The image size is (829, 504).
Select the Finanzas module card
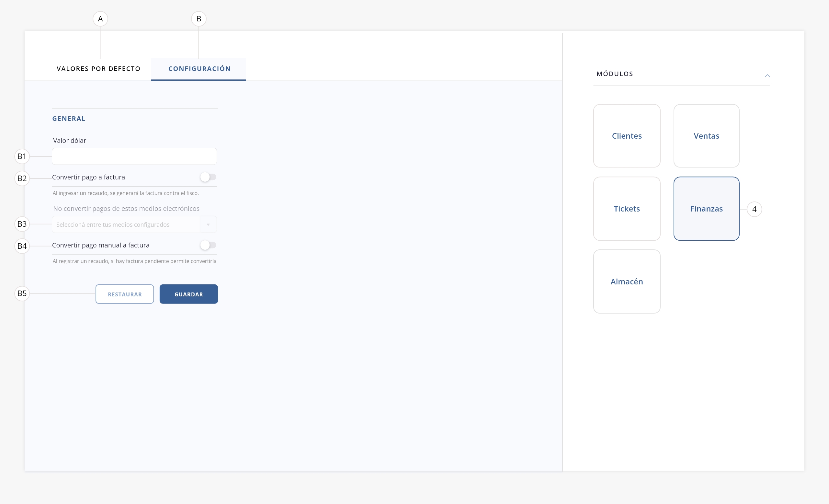pyautogui.click(x=706, y=209)
